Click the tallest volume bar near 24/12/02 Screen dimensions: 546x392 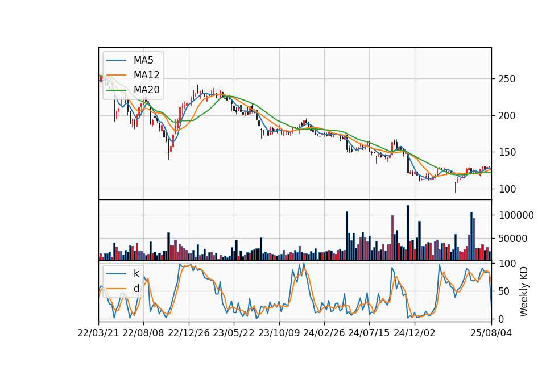click(408, 233)
